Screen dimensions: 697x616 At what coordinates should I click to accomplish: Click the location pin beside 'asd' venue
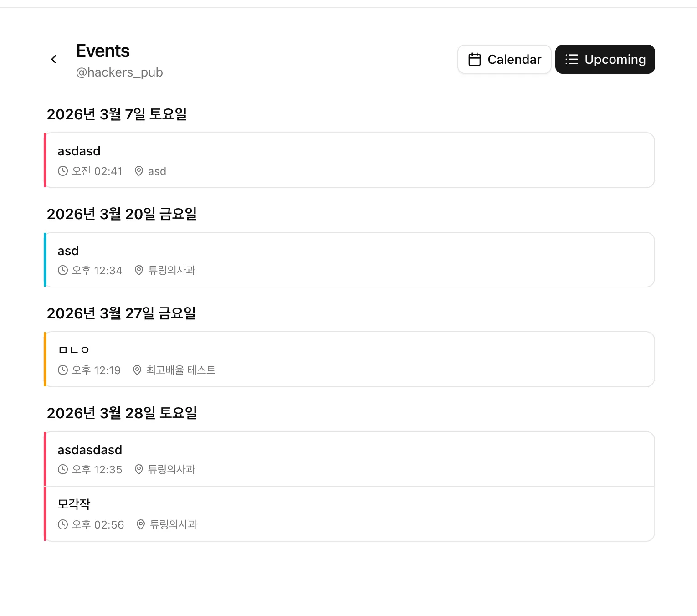pyautogui.click(x=139, y=171)
